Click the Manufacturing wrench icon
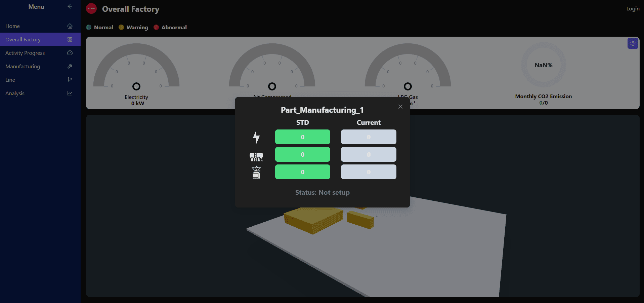644x303 pixels. [70, 66]
